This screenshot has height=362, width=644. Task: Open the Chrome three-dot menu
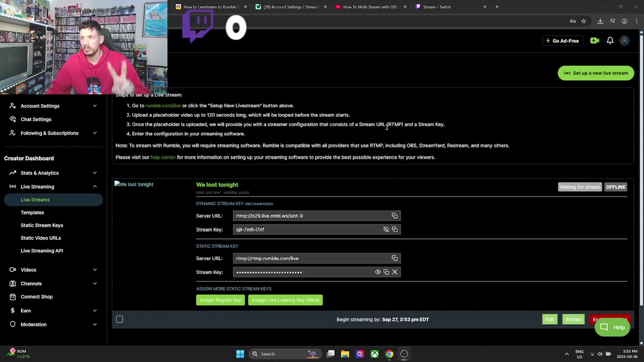(636, 21)
